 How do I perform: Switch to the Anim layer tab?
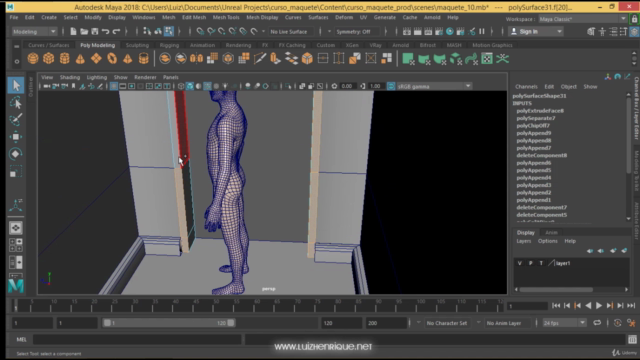(551, 232)
